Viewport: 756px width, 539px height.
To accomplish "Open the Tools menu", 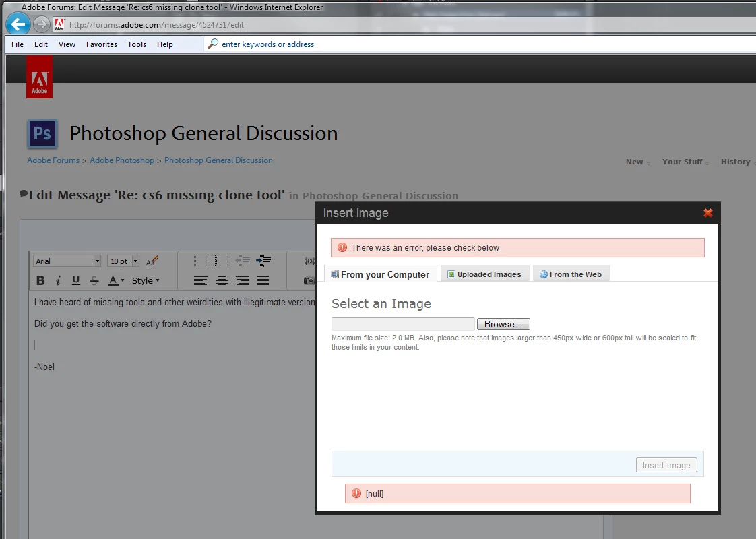I will [x=137, y=44].
